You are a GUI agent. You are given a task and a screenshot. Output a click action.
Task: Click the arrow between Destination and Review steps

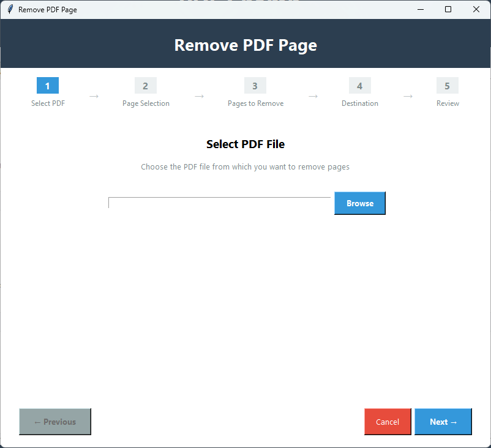408,96
